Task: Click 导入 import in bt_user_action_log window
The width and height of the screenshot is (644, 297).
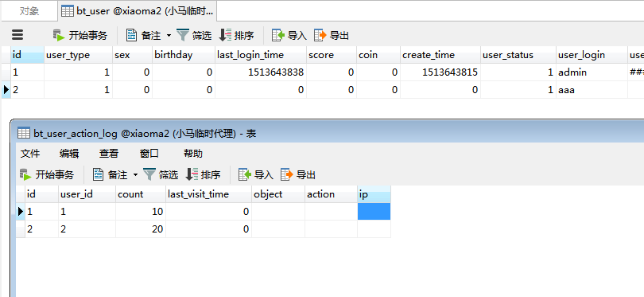Action: coord(256,175)
